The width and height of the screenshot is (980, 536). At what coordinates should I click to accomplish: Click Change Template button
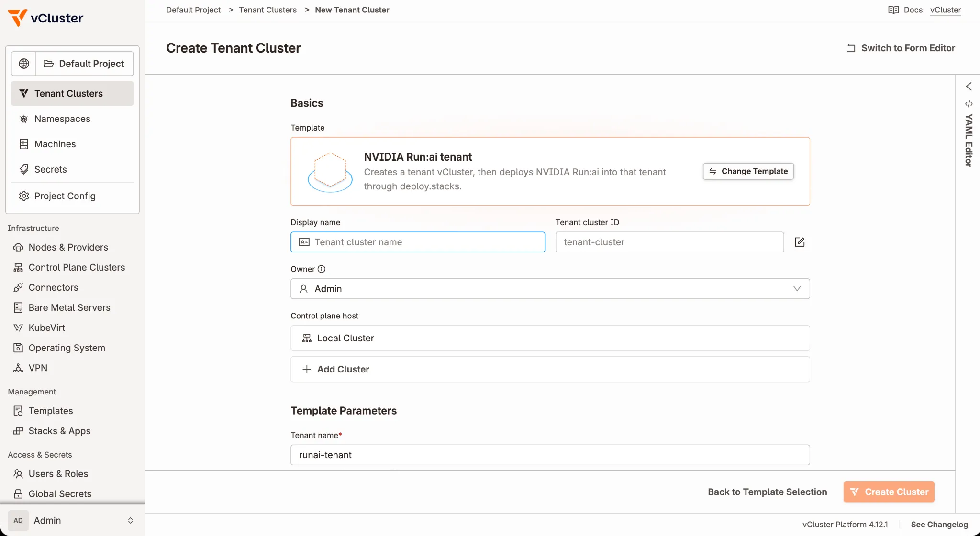(x=748, y=171)
